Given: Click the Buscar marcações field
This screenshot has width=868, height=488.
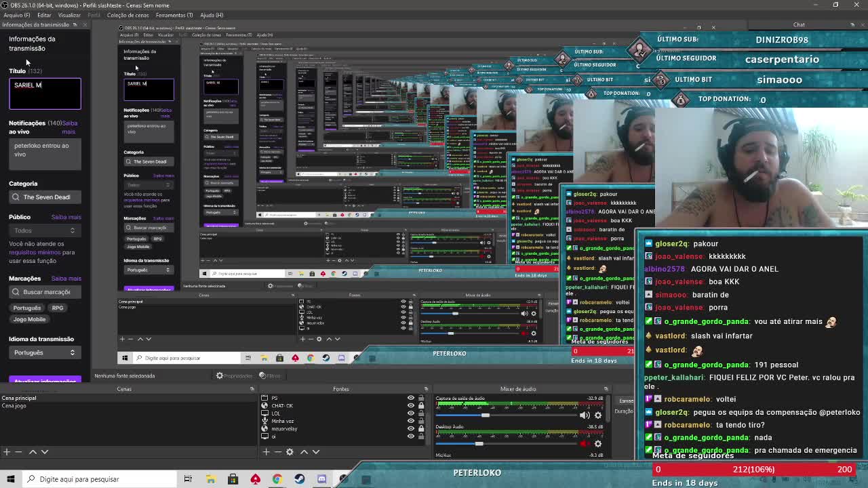Looking at the screenshot, I should click(45, 292).
